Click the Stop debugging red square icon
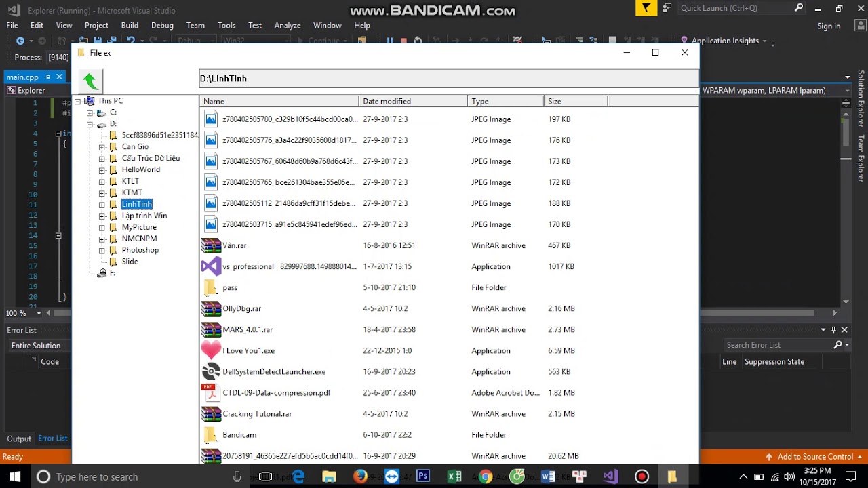 click(404, 41)
